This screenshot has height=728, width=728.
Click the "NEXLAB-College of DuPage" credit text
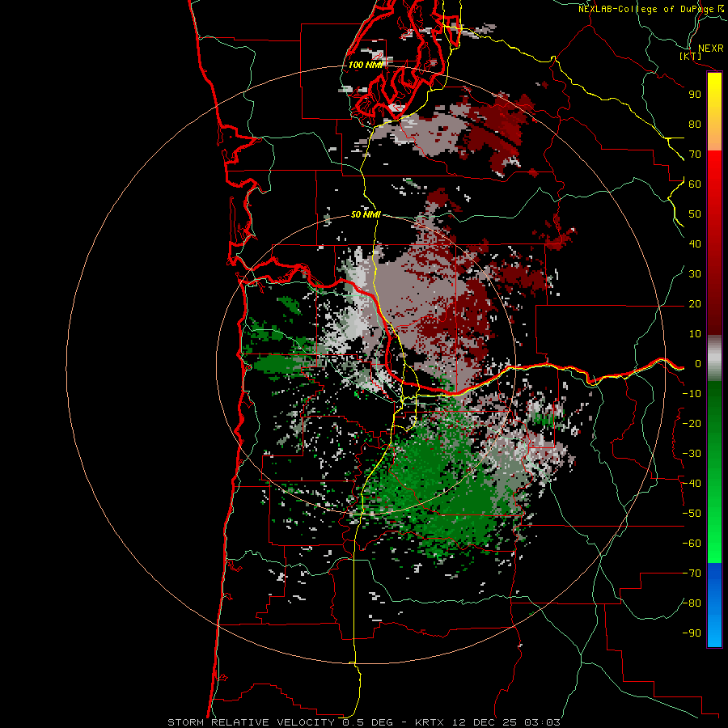click(x=646, y=9)
